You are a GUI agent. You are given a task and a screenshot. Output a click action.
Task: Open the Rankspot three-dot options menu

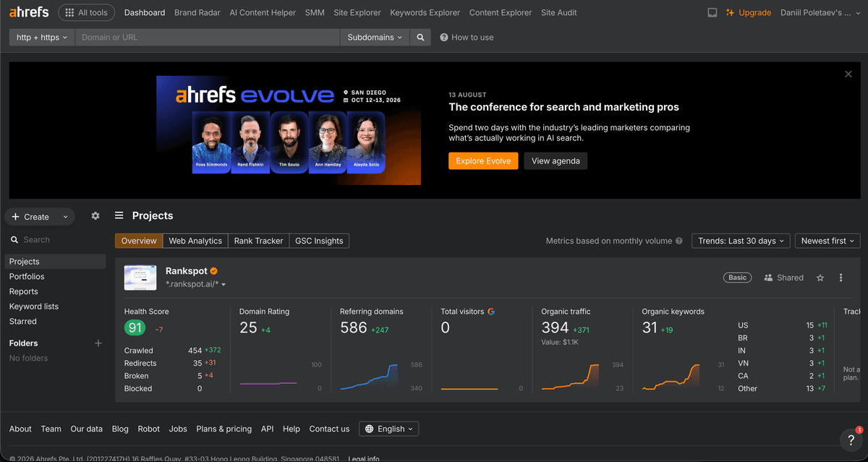coord(841,278)
